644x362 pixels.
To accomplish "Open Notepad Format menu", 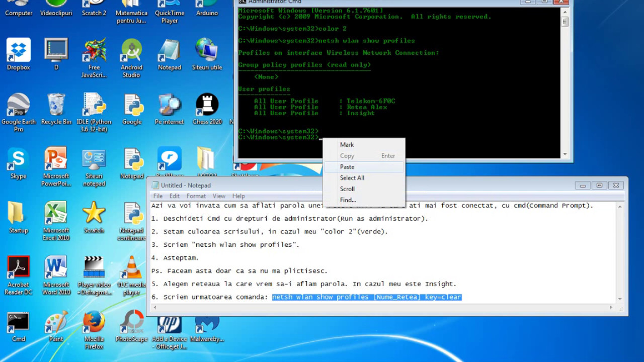I will [x=196, y=196].
